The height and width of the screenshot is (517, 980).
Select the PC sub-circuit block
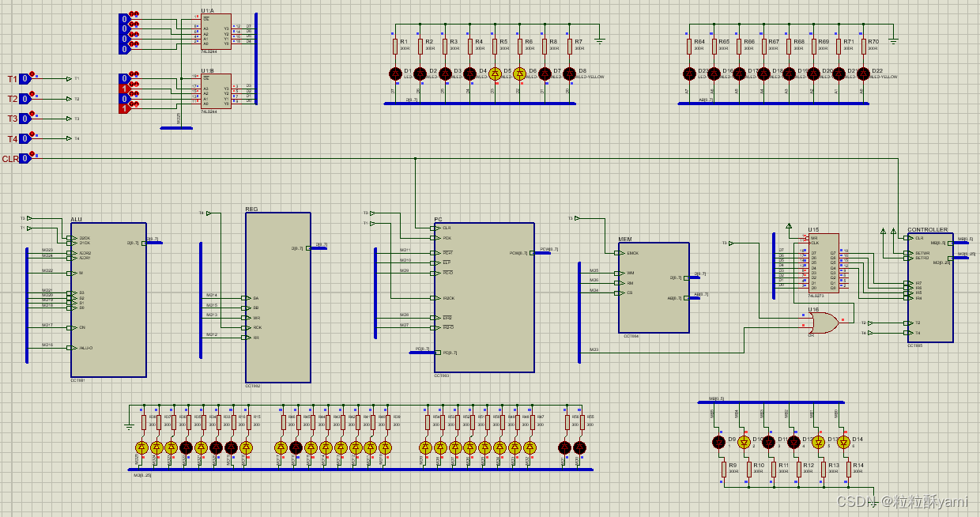(484, 297)
